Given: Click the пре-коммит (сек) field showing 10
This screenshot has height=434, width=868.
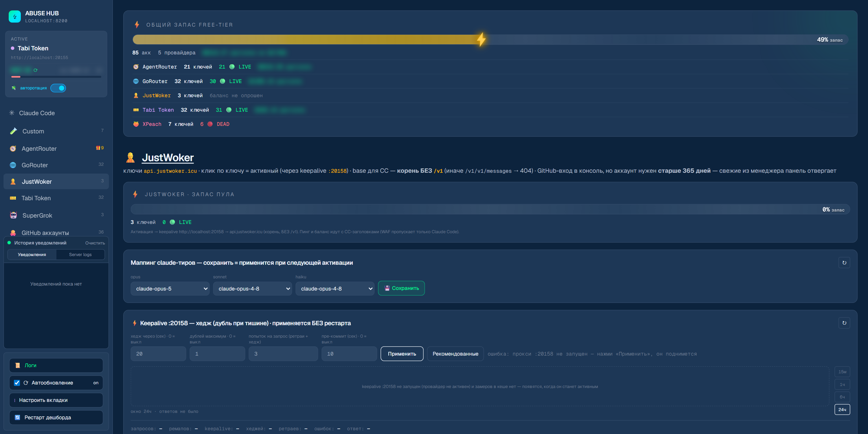Looking at the screenshot, I should [x=349, y=354].
